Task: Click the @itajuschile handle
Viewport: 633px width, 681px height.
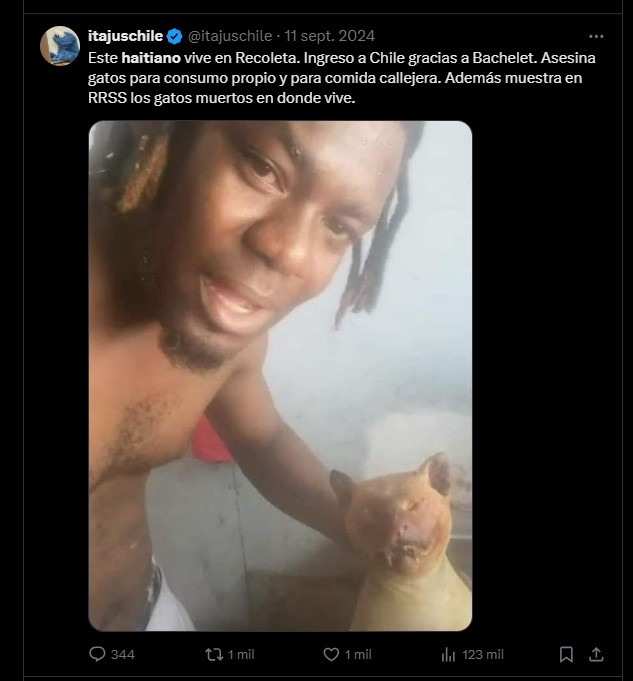Action: [x=230, y=36]
